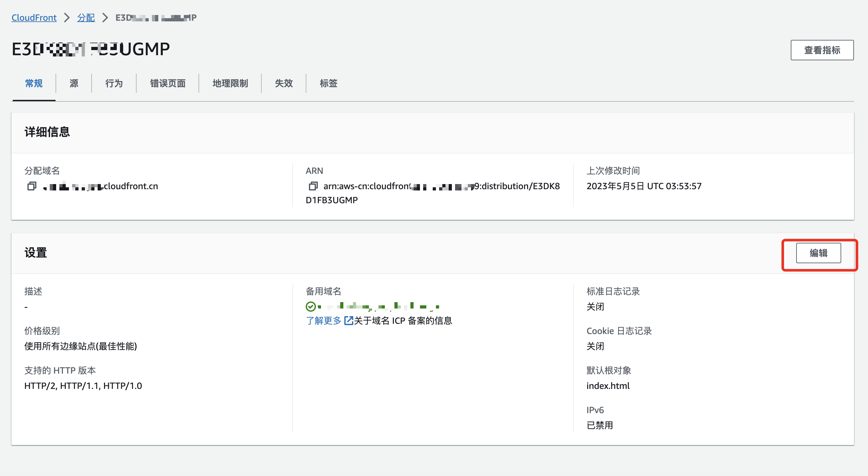Open the 标签 tab
Screen dimensions: 868x476
(328, 83)
